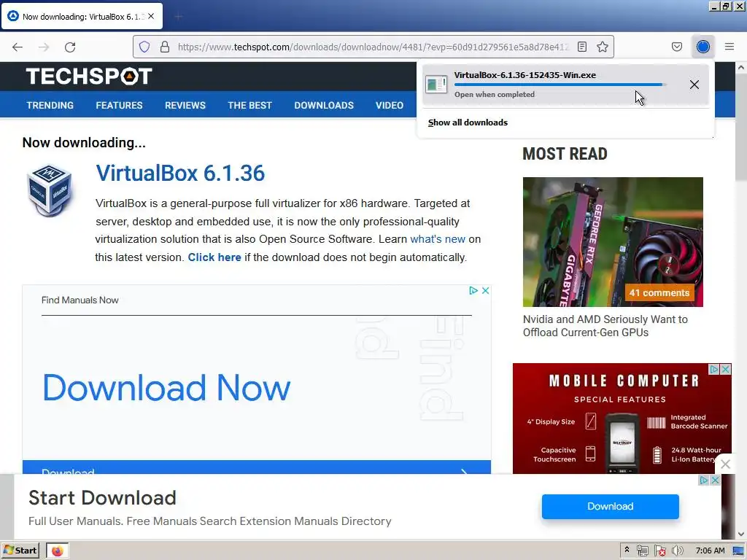The image size is (747, 560).
Task: Click the VirtualBox cube logo
Action: (x=50, y=190)
